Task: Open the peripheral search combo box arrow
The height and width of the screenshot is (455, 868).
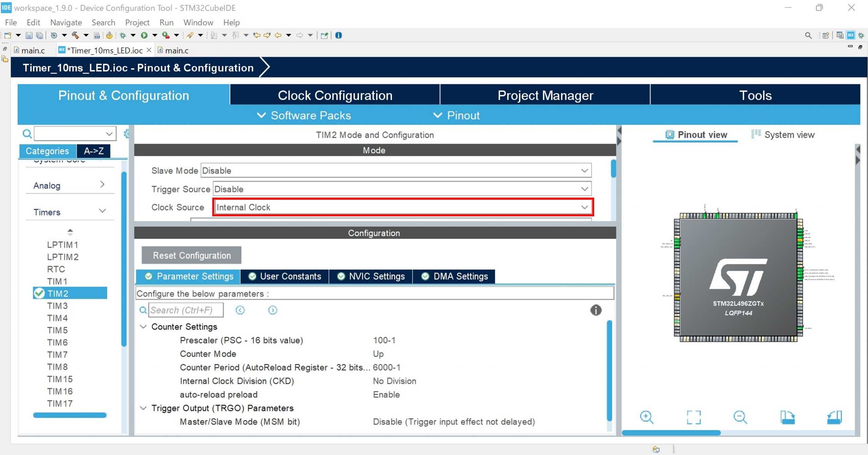Action: coord(109,134)
